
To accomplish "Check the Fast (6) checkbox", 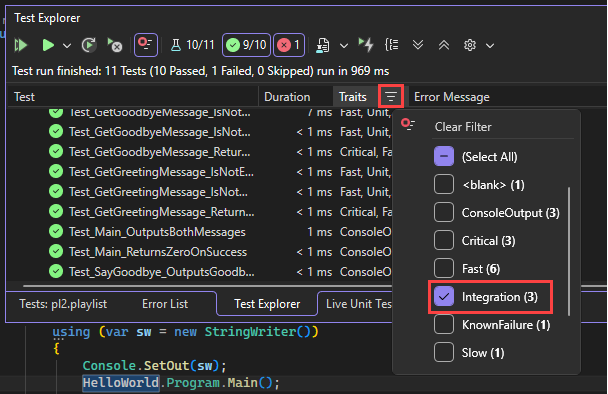I will coord(444,268).
